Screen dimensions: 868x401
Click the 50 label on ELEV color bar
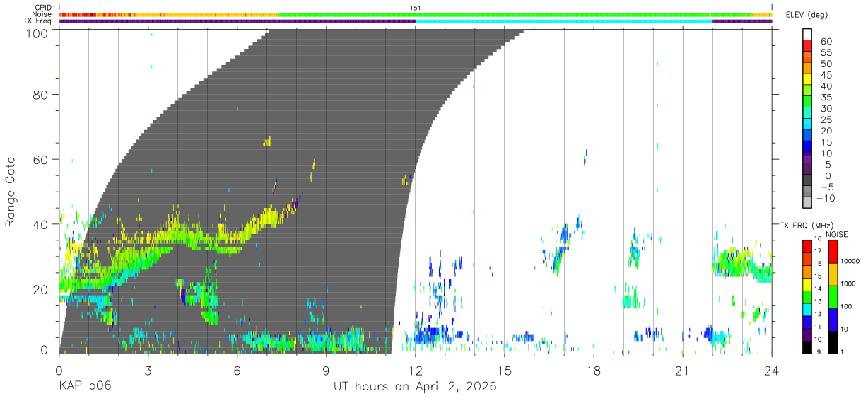point(826,64)
